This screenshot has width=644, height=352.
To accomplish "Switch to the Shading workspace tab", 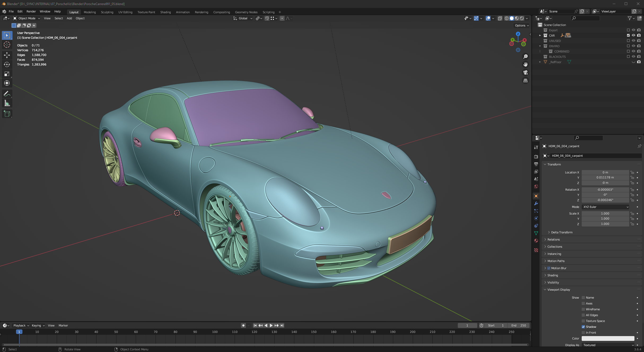I will (x=165, y=12).
